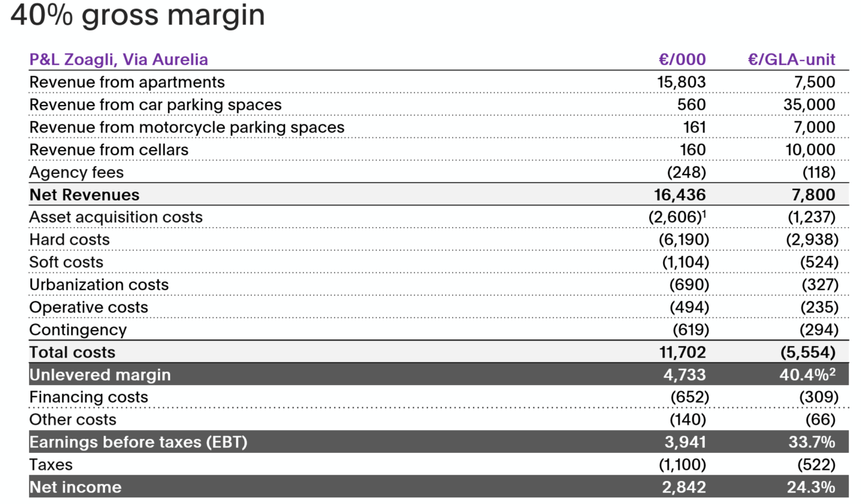861x504 pixels.
Task: Select the "Earnings before taxes (EBT)" row label
Action: click(138, 442)
